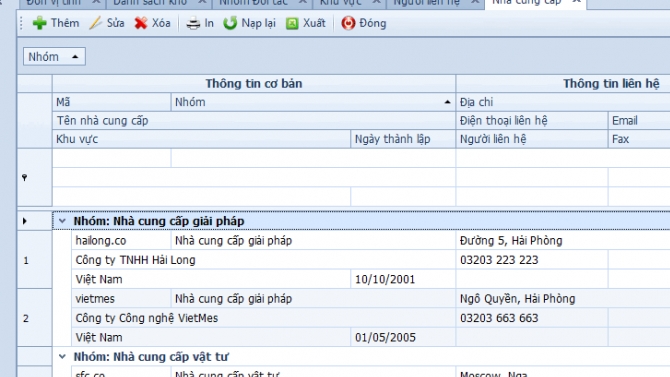This screenshot has width=670, height=377.
Task: Select Công ty Công nghệ VietMes cell
Action: (264, 318)
